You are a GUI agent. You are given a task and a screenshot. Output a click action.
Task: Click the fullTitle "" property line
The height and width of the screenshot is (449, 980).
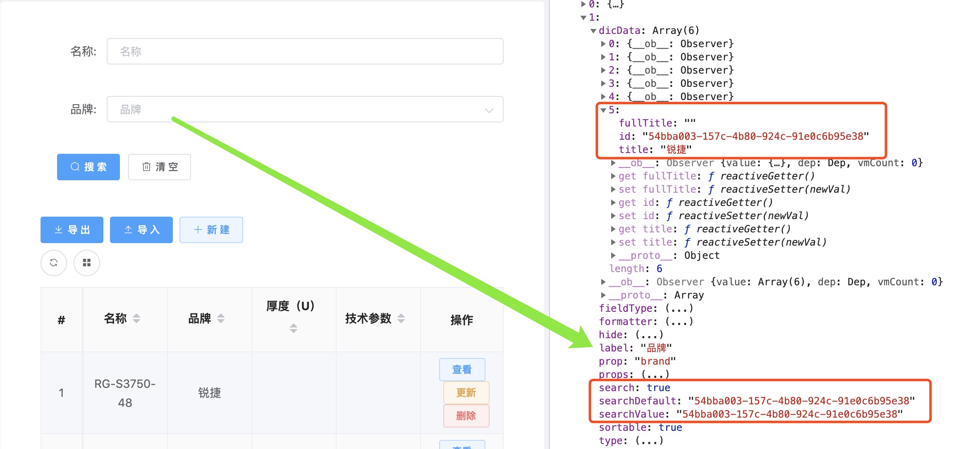pos(657,123)
